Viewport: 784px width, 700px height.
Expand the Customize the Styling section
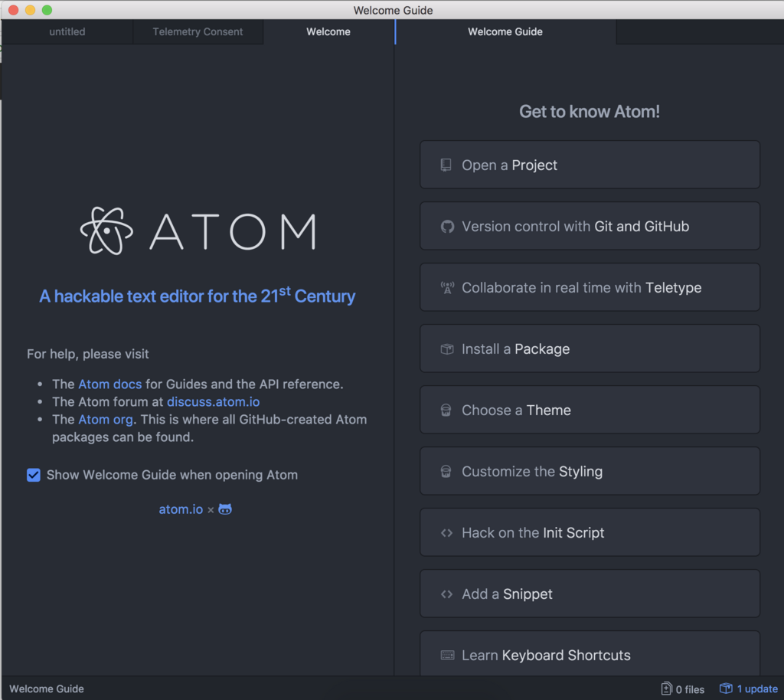590,472
